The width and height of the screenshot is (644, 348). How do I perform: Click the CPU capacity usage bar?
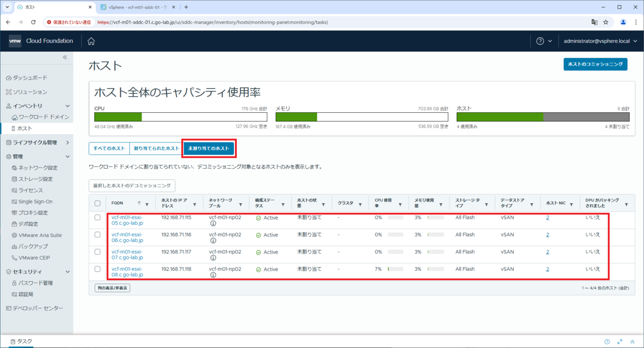point(181,117)
